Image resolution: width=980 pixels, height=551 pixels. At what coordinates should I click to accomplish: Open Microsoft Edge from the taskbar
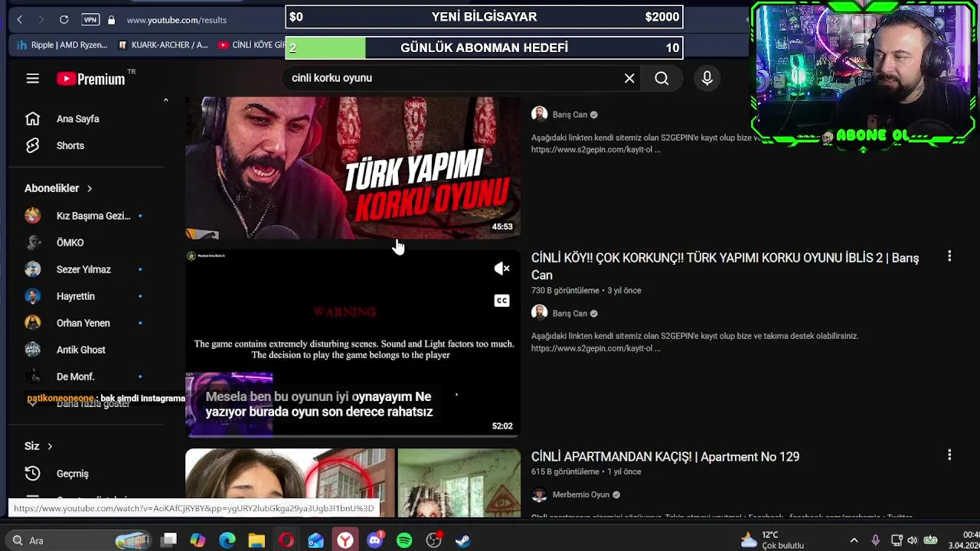pos(227,540)
